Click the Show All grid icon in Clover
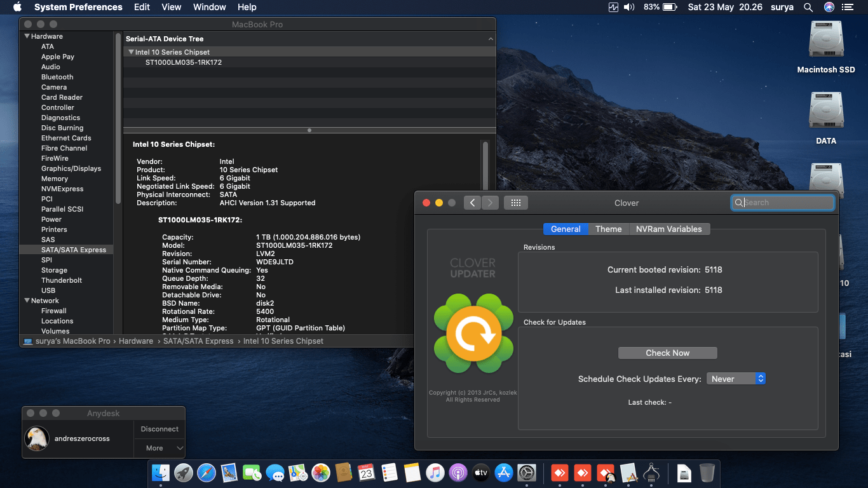The height and width of the screenshot is (488, 868). coord(515,203)
